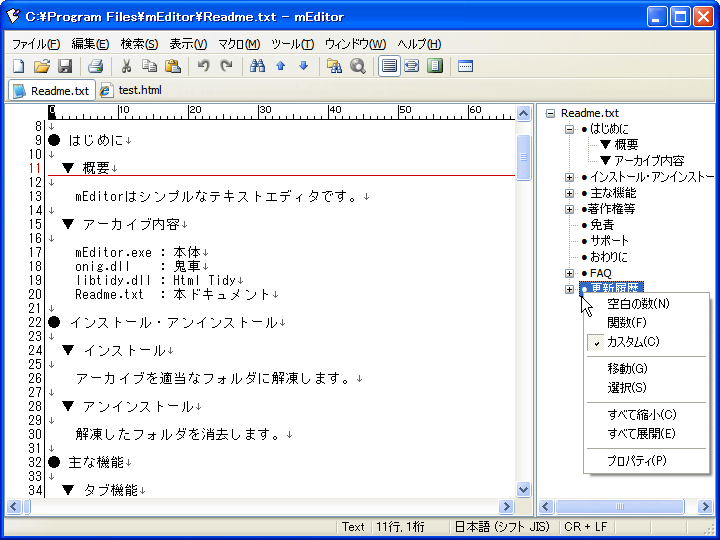Click the editor vertical scrollbar thumb

[523, 158]
